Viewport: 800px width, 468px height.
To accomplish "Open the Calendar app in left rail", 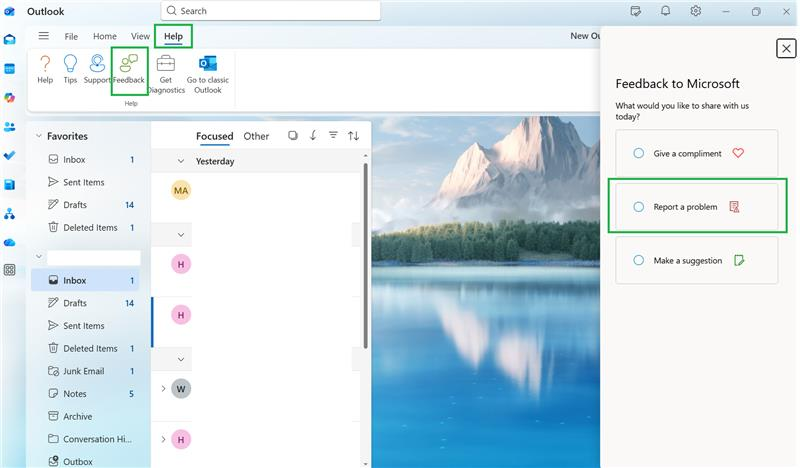I will click(10, 68).
